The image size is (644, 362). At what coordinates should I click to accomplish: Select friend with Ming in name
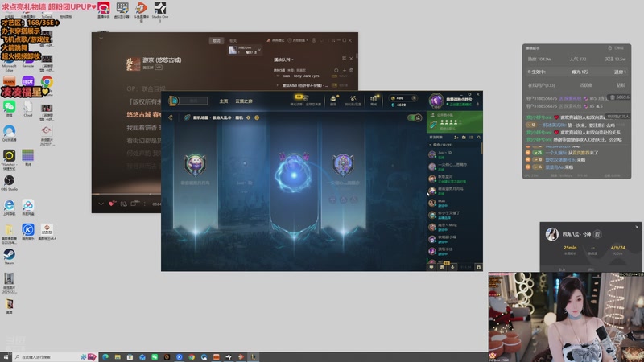click(453, 228)
